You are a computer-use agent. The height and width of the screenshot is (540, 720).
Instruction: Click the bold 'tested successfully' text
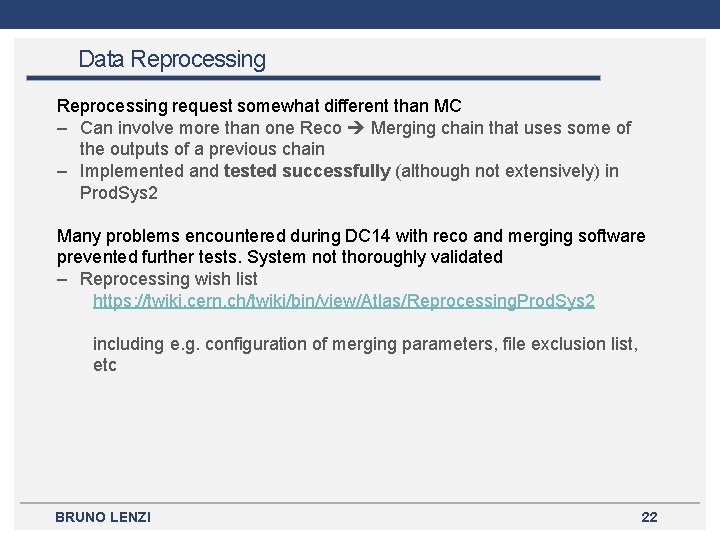307,171
